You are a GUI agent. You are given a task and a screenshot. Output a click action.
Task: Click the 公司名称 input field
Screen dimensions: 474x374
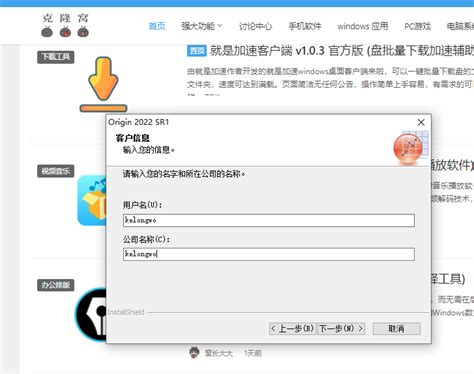coord(269,254)
